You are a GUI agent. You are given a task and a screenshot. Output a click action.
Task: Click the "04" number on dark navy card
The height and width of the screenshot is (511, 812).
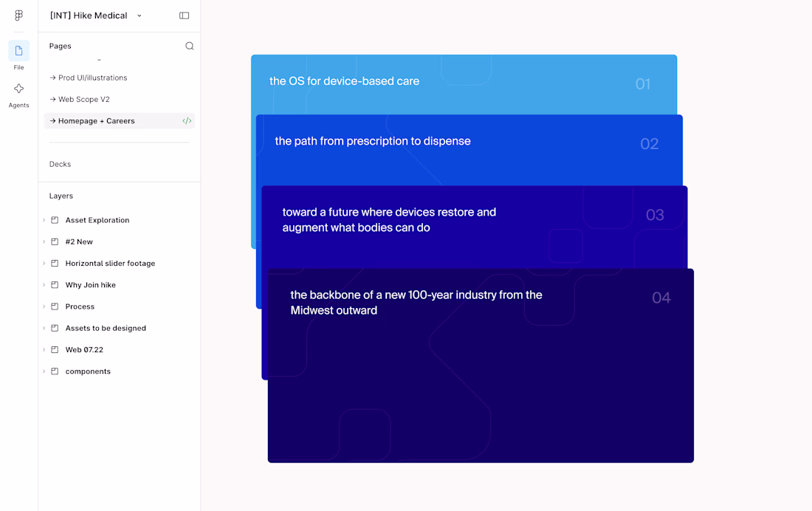click(661, 298)
